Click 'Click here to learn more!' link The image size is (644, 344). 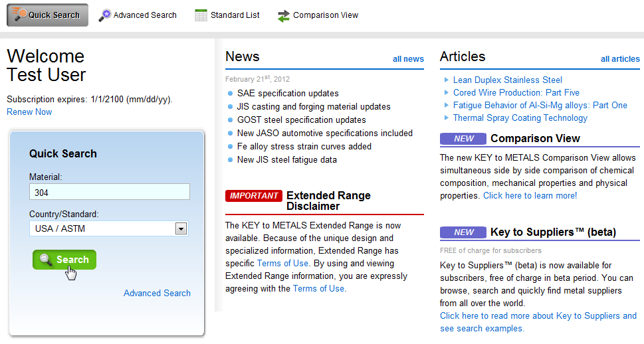(530, 196)
